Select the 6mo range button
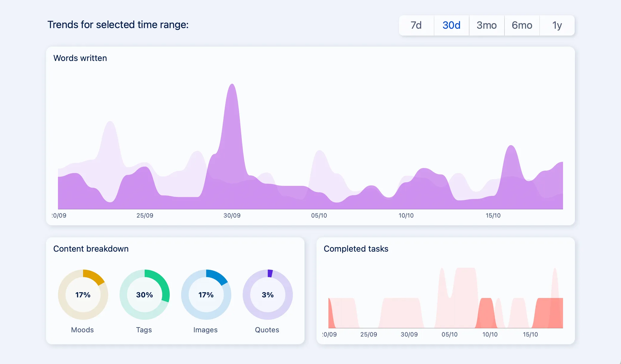Screen dimensions: 621x364 [x=522, y=25]
